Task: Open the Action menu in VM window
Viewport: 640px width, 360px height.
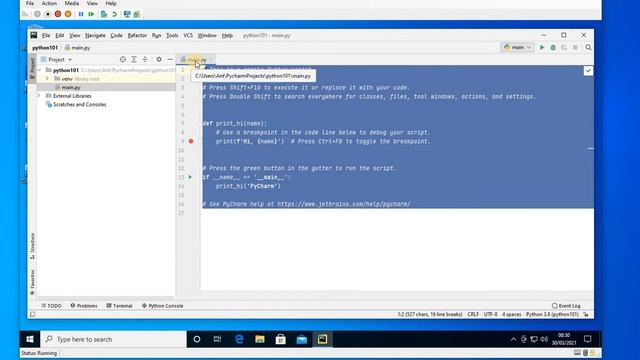Action: click(x=49, y=3)
